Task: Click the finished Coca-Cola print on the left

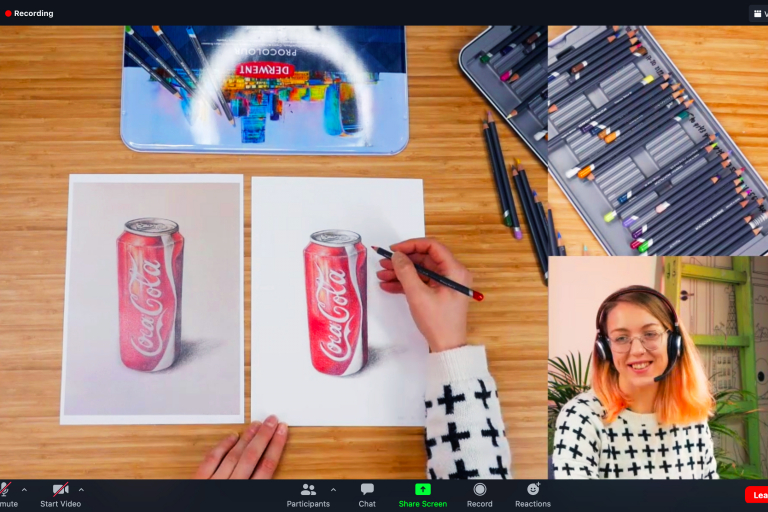Action: [x=152, y=296]
